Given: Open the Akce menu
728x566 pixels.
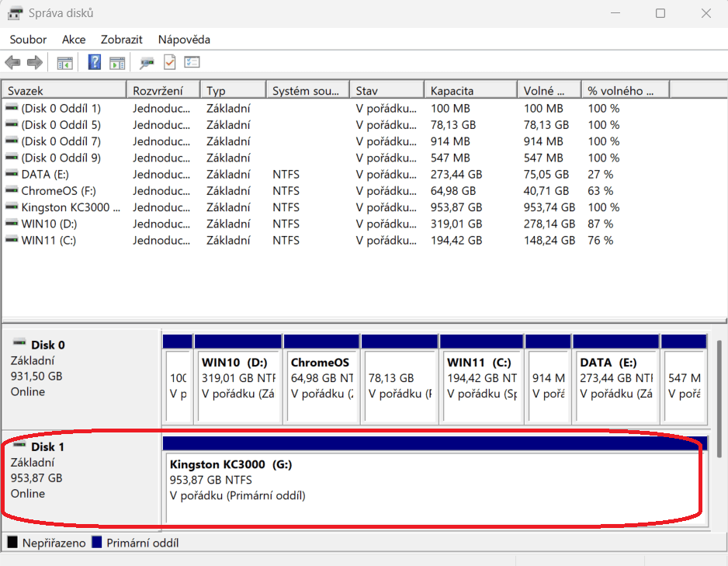Looking at the screenshot, I should click(x=74, y=40).
